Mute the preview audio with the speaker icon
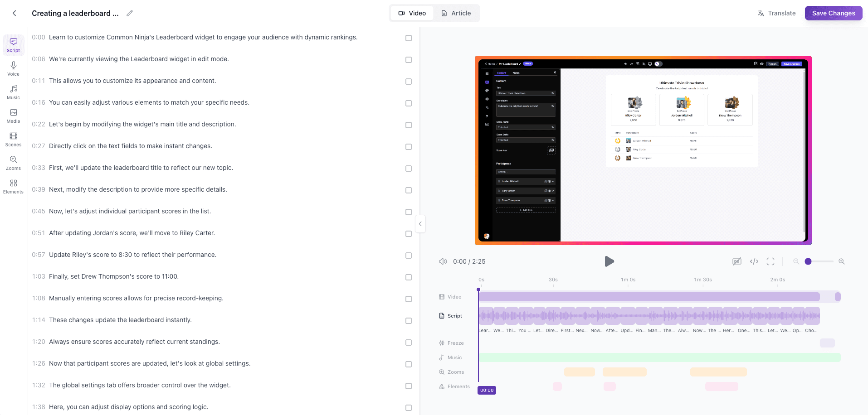This screenshot has height=415, width=868. (443, 261)
